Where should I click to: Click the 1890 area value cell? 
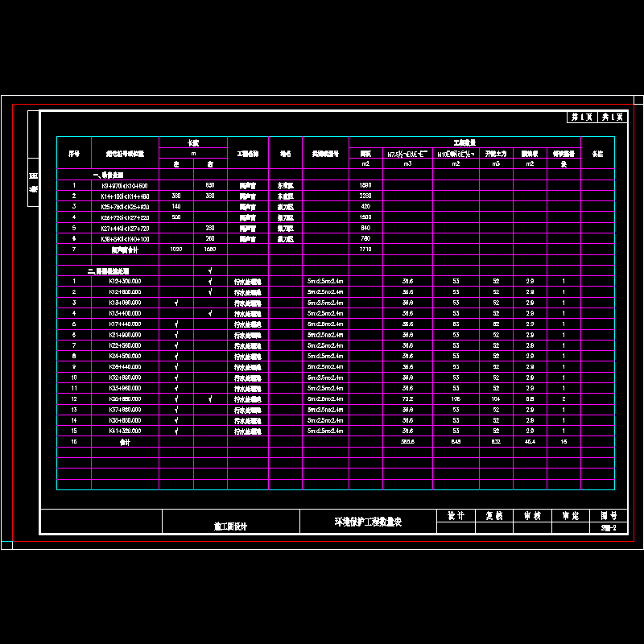(365, 185)
